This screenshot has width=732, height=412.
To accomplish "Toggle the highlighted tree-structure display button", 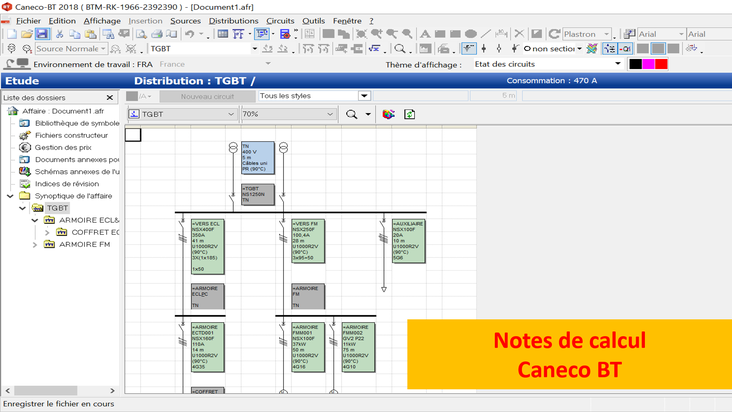I will [x=609, y=49].
